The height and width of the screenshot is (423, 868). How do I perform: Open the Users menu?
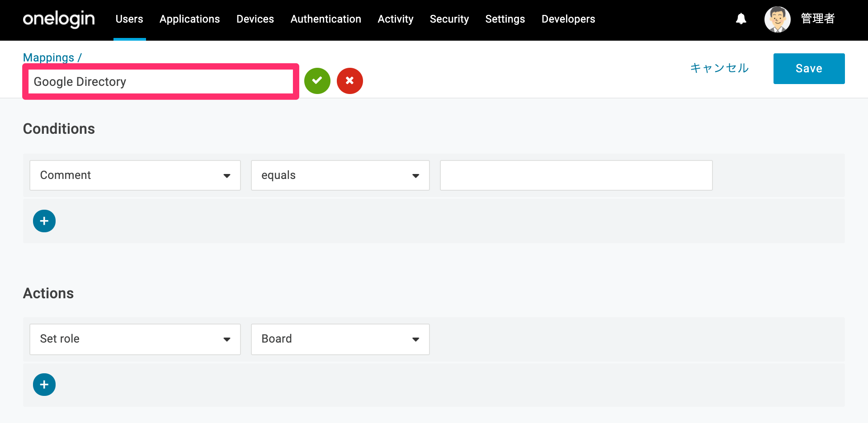coord(129,19)
